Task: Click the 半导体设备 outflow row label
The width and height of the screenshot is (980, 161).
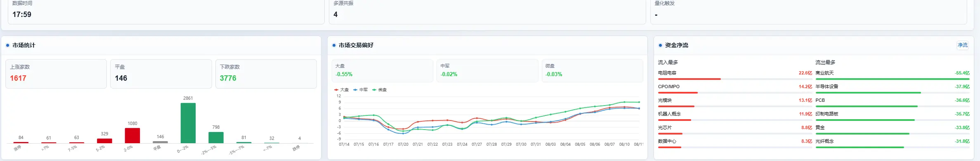Action: click(x=827, y=87)
